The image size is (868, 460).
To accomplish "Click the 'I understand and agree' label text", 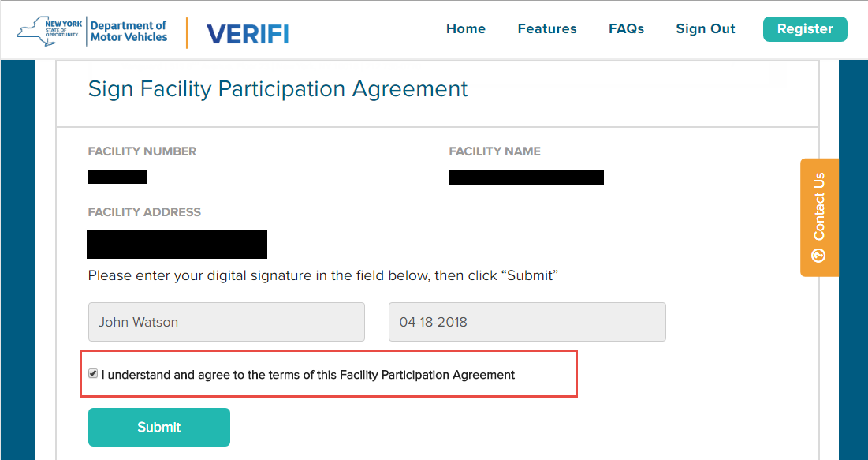I will tap(308, 375).
